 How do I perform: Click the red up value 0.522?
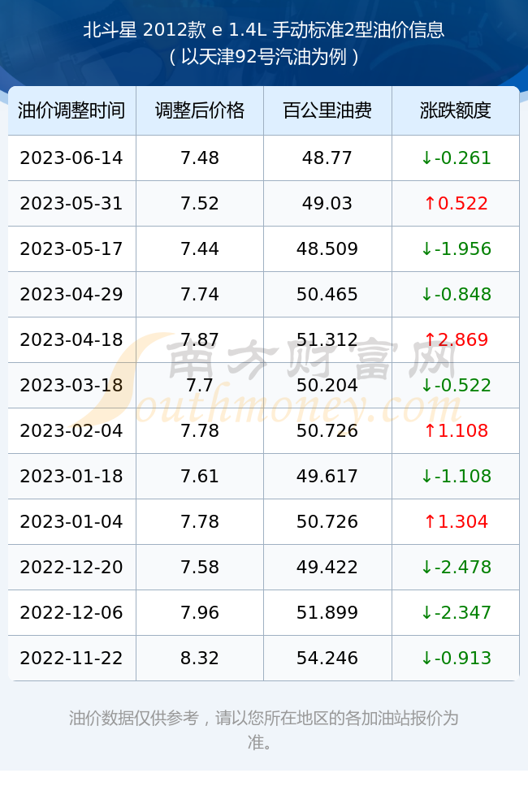456,203
